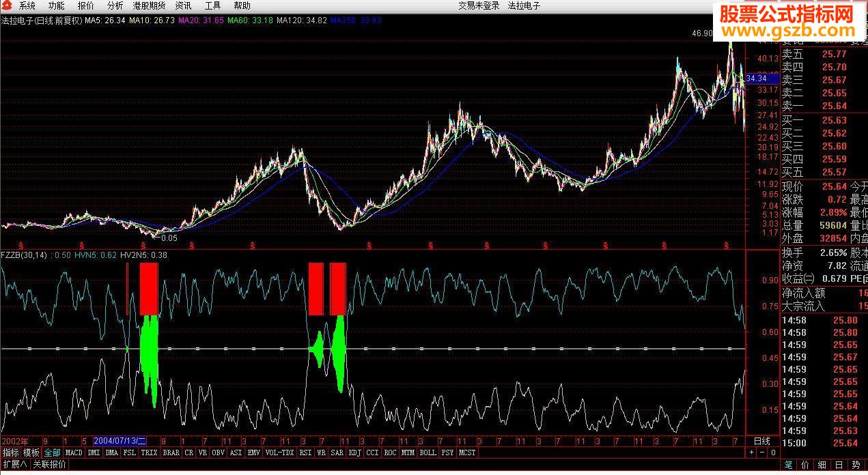Switch to the 价 price tab

coord(806,465)
